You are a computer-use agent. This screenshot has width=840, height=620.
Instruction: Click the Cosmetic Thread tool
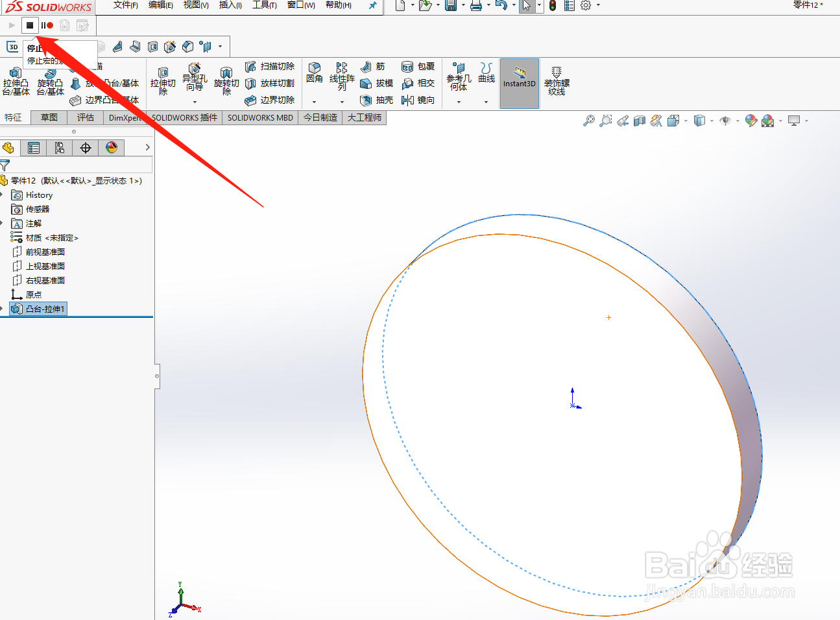click(x=557, y=81)
